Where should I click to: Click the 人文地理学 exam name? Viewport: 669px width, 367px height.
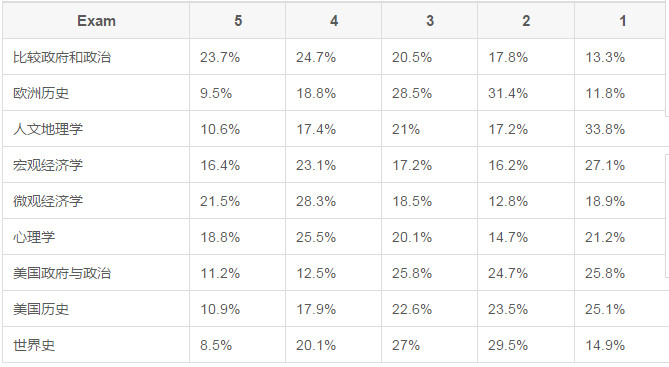click(48, 129)
